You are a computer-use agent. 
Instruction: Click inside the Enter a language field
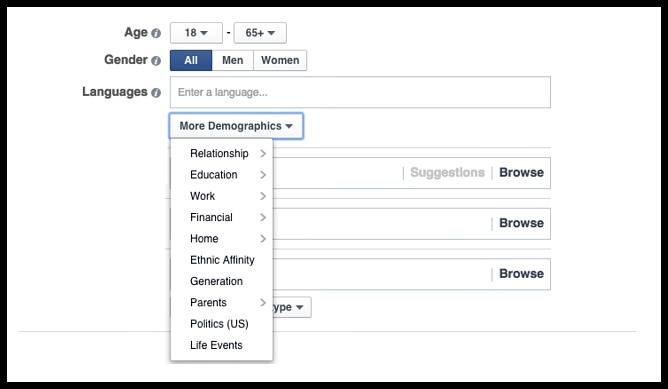pos(360,92)
